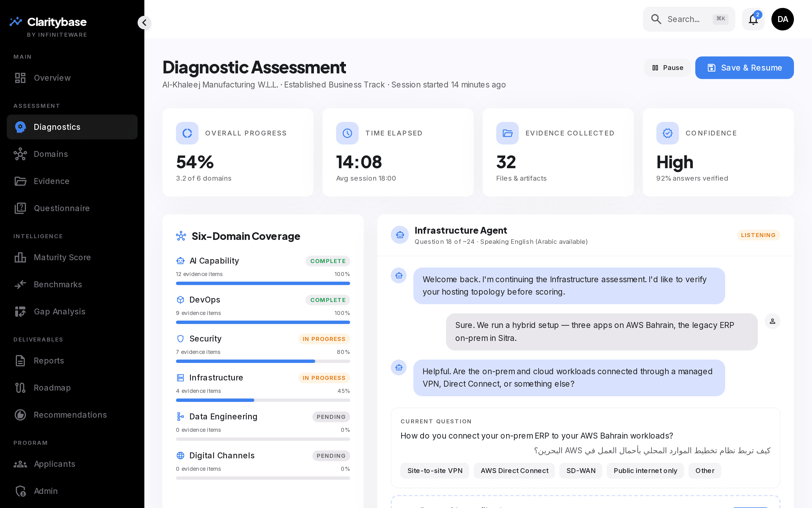Click the Security IN PROGRESS badge
Viewport: 812px width, 508px height.
tap(324, 339)
